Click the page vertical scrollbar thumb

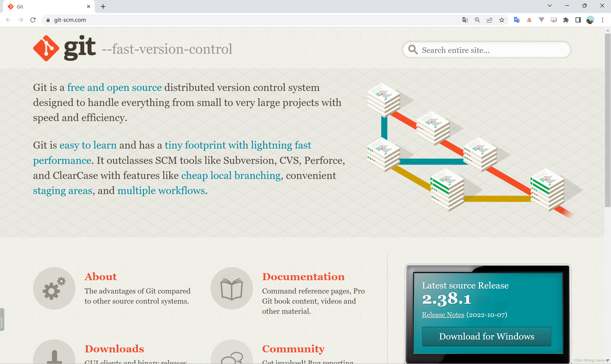608,120
